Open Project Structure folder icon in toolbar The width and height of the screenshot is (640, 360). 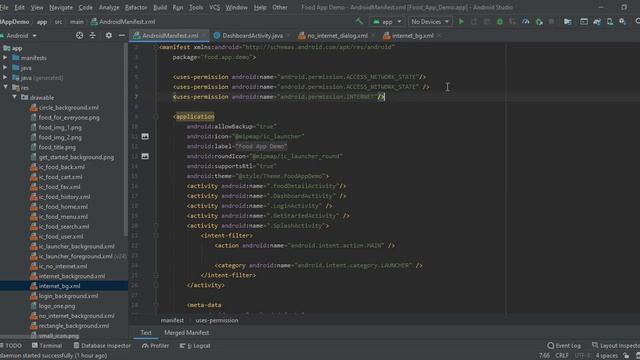tap(567, 22)
